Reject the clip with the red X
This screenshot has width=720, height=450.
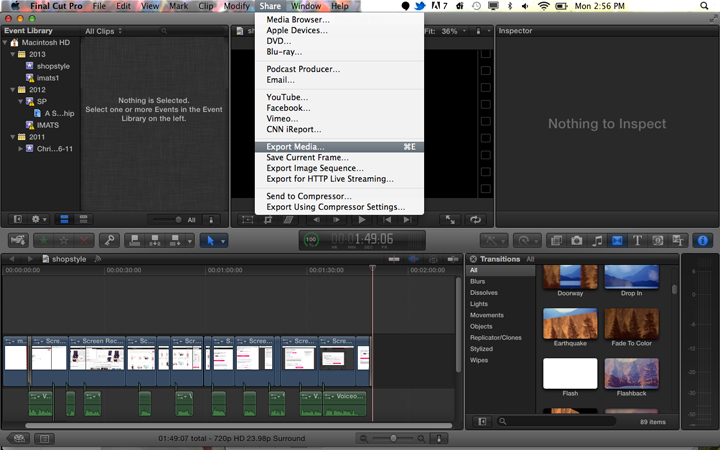point(84,240)
